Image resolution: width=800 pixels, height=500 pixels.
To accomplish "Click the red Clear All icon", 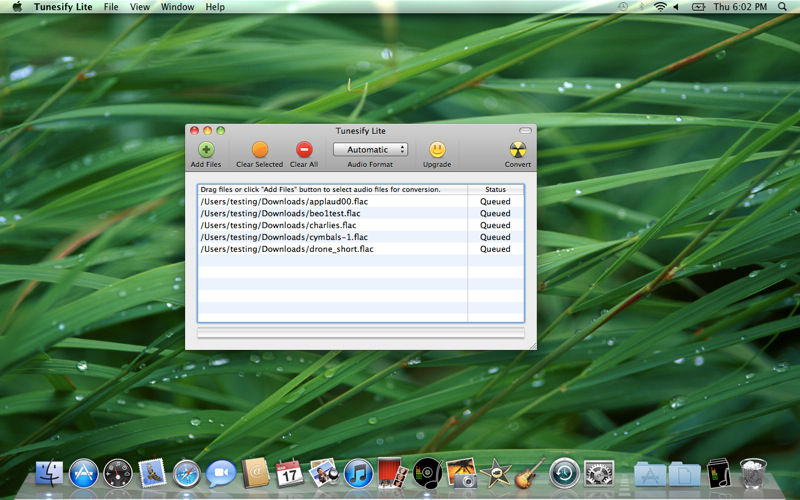I will (304, 149).
